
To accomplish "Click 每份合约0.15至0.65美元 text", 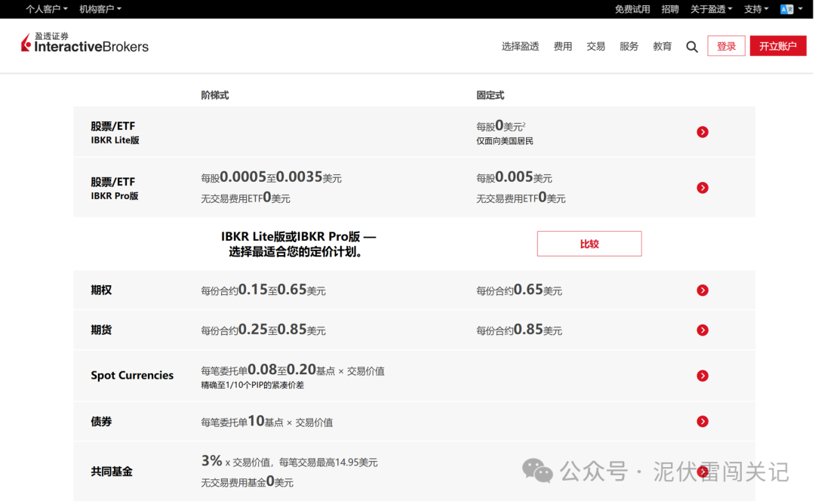I will tap(263, 290).
